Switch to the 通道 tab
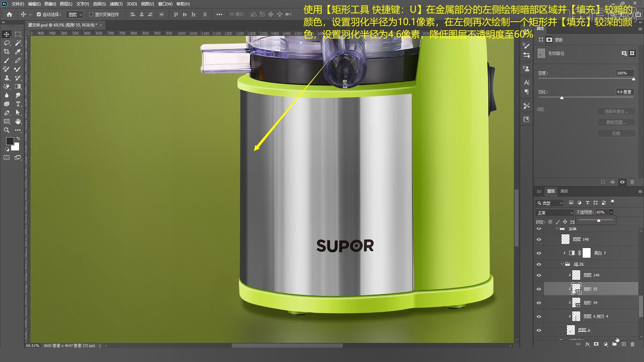Viewport: 644px width, 362px height. click(x=564, y=191)
